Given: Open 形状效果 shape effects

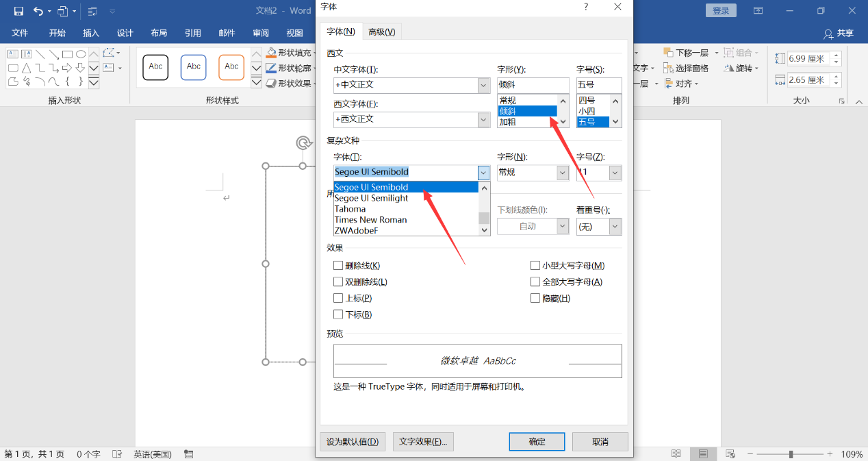Looking at the screenshot, I should (x=290, y=83).
